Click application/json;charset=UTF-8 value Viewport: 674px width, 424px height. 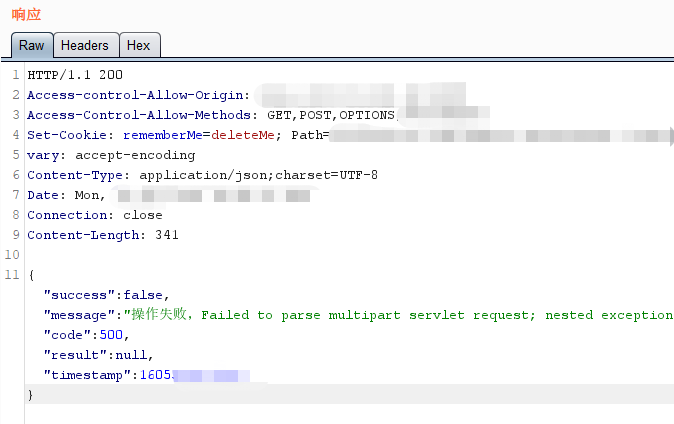[258, 175]
